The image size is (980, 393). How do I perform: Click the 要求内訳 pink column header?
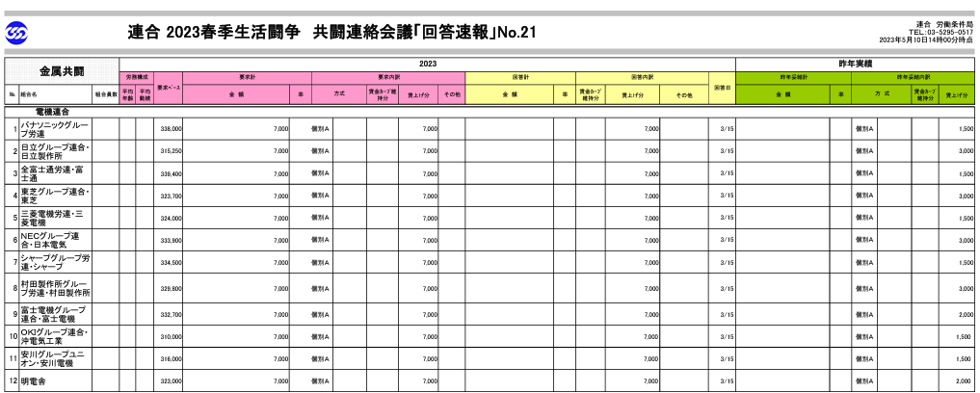point(388,77)
